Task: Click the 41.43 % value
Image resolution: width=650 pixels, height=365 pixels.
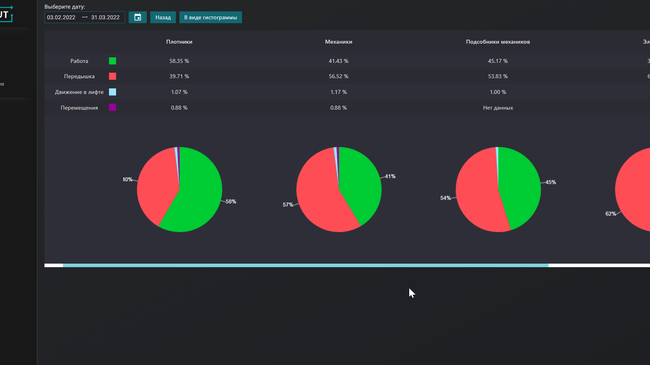Action: [x=339, y=61]
